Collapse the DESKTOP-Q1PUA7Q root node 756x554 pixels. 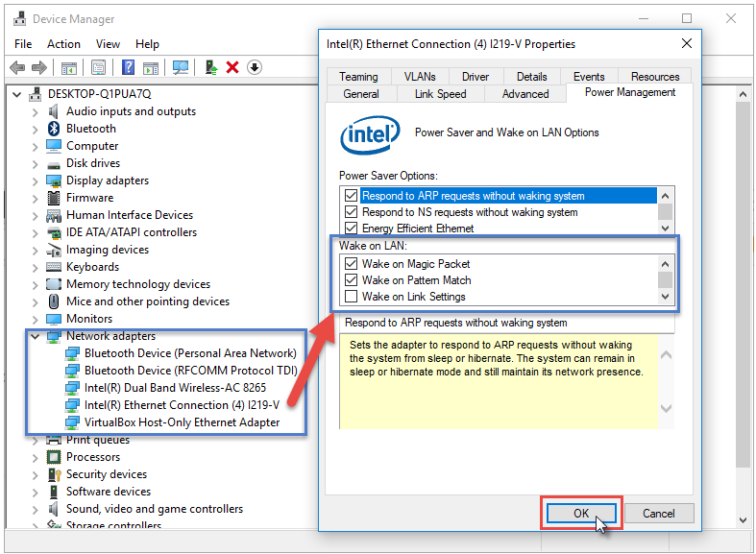[17, 94]
